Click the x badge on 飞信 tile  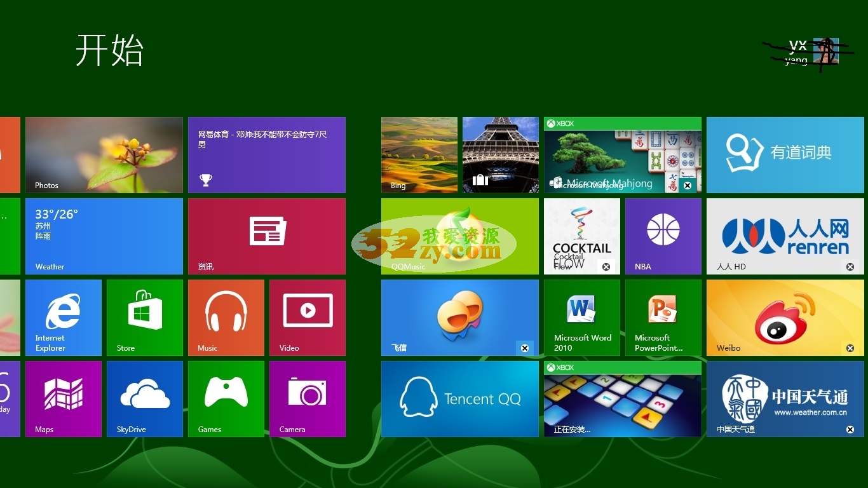(x=525, y=348)
